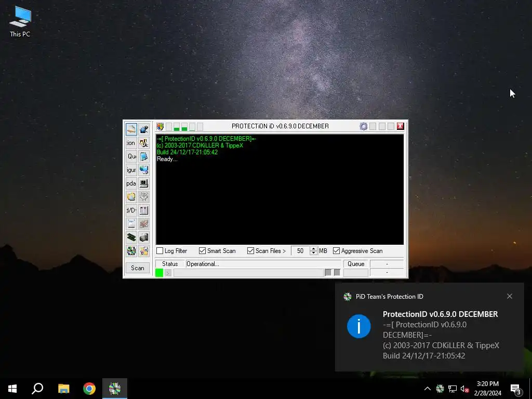Viewport: 532px width, 399px height.
Task: Click the yellow waveform icon button
Action: (x=144, y=143)
